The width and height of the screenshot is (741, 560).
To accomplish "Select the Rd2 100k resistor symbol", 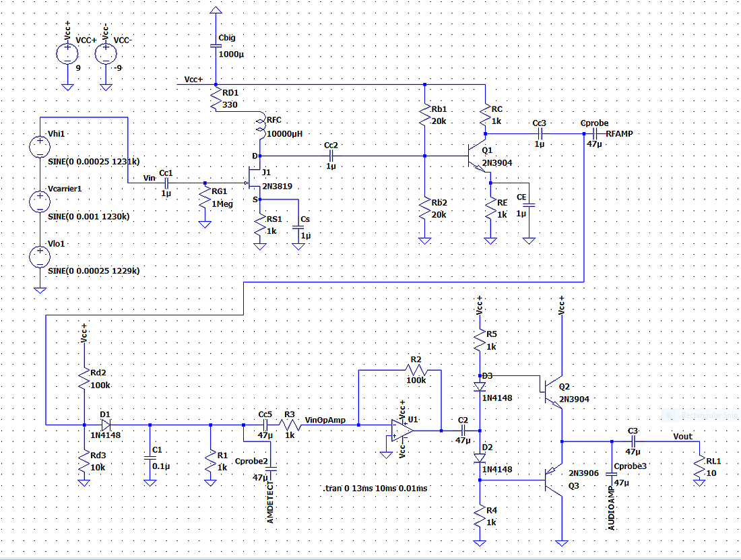I will point(84,379).
